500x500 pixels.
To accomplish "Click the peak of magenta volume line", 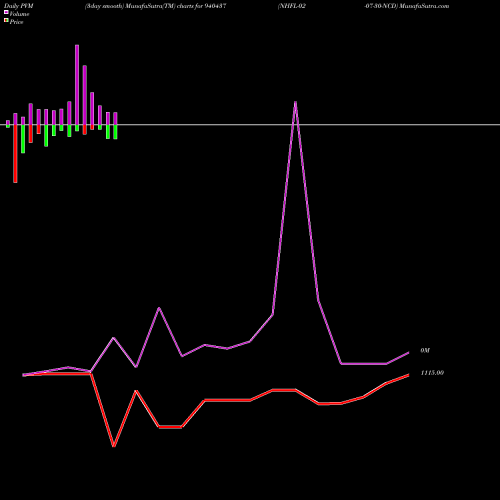I will 295,102.
